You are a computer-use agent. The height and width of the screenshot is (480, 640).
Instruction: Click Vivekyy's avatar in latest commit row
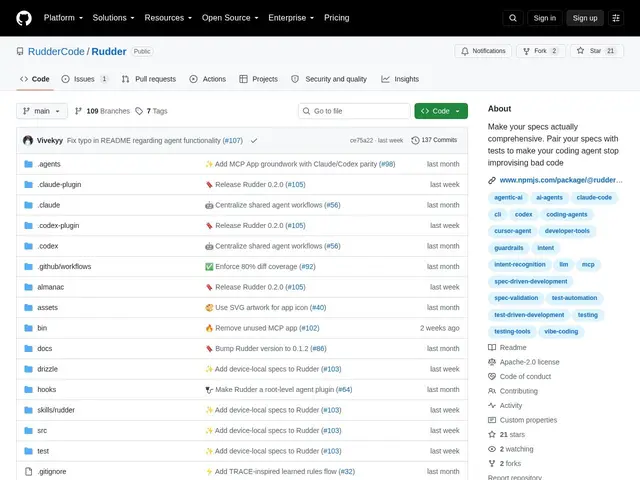pyautogui.click(x=28, y=140)
